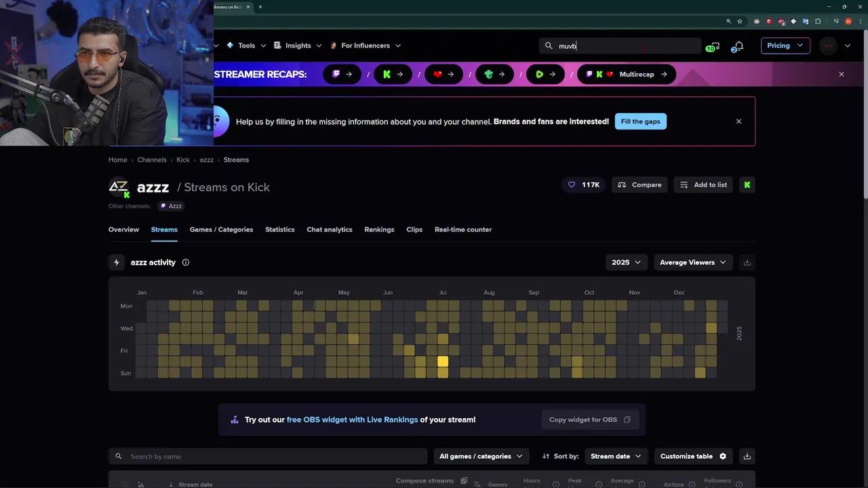Click the user profile avatar
The height and width of the screenshot is (488, 868).
(x=828, y=46)
